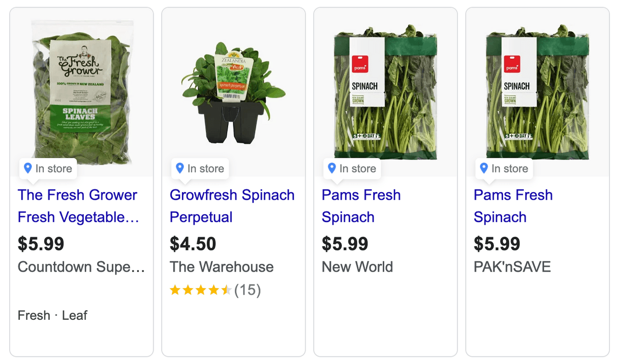
Task: Click the $4.50 price at The Warehouse
Action: tap(193, 244)
